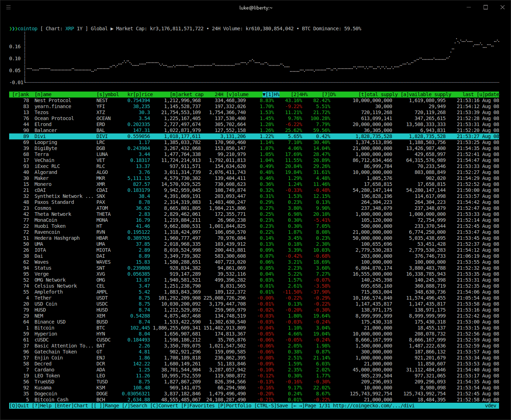
Task: Select the Loopring row
Action: 254,142
